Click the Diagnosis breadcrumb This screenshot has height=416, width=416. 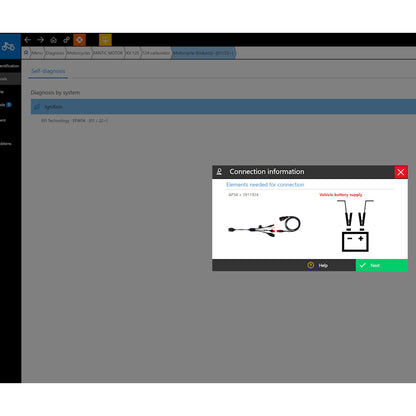click(x=55, y=53)
